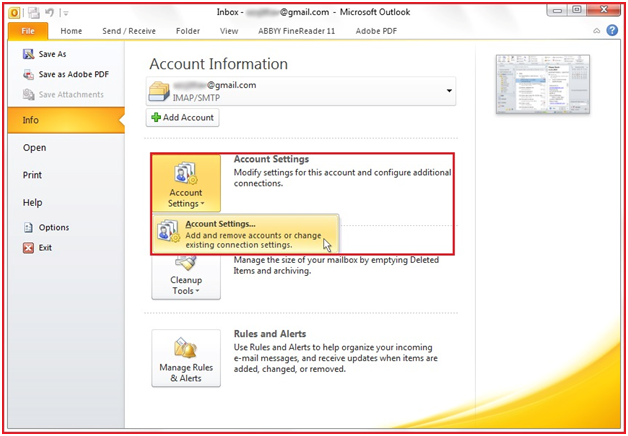Open the ABBYY FineReader 11 tab
The image size is (628, 436).
click(x=296, y=31)
